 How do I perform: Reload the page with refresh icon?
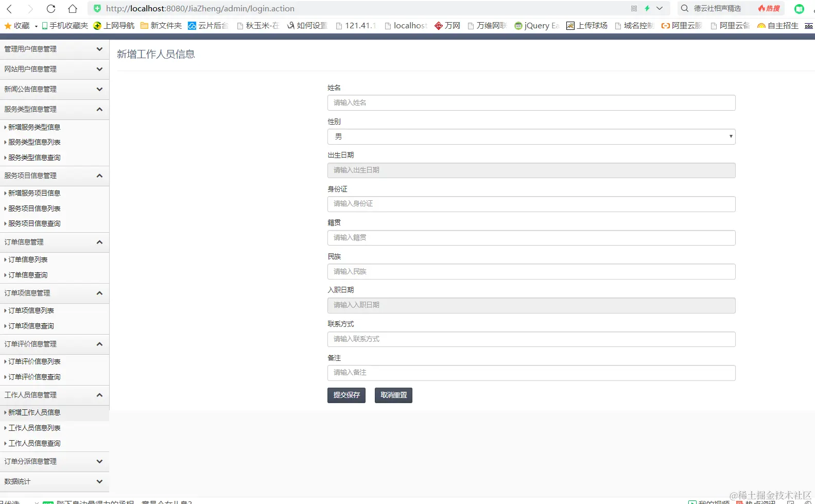tap(51, 9)
